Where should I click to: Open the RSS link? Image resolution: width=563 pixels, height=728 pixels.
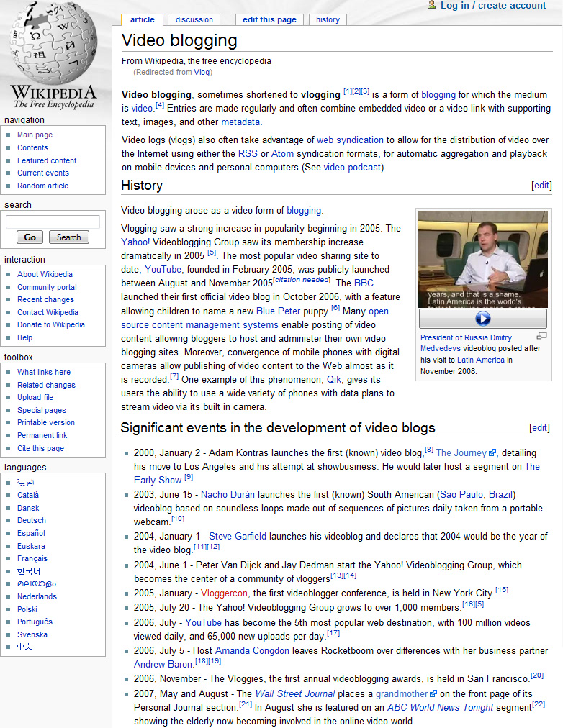248,154
